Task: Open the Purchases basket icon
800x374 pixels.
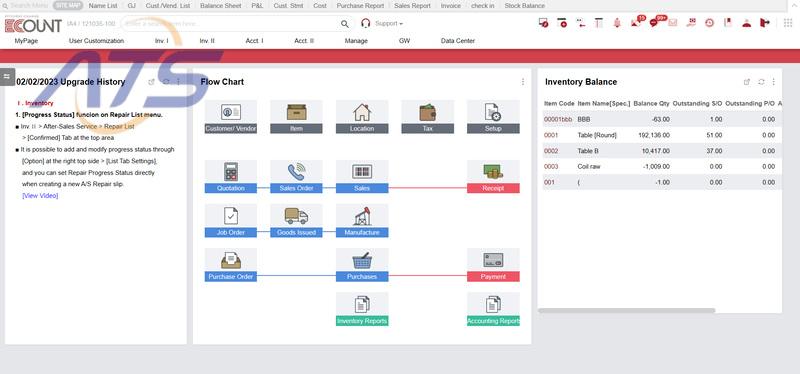Action: tap(362, 260)
